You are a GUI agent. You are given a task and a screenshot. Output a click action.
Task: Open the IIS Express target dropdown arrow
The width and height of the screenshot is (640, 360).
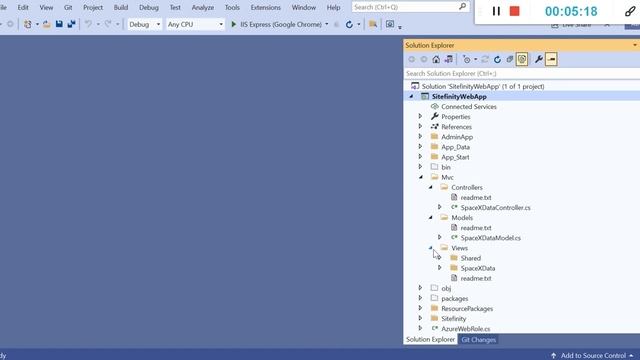pos(327,24)
